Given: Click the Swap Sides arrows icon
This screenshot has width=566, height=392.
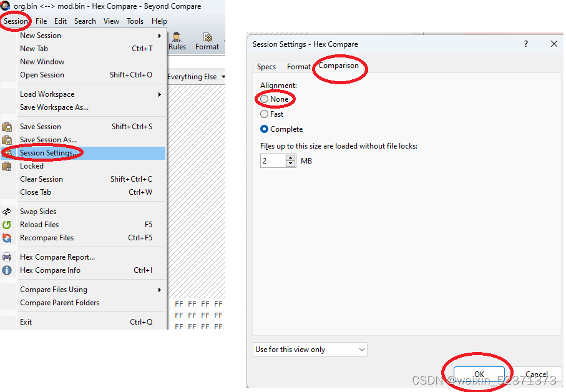Looking at the screenshot, I should coord(7,212).
